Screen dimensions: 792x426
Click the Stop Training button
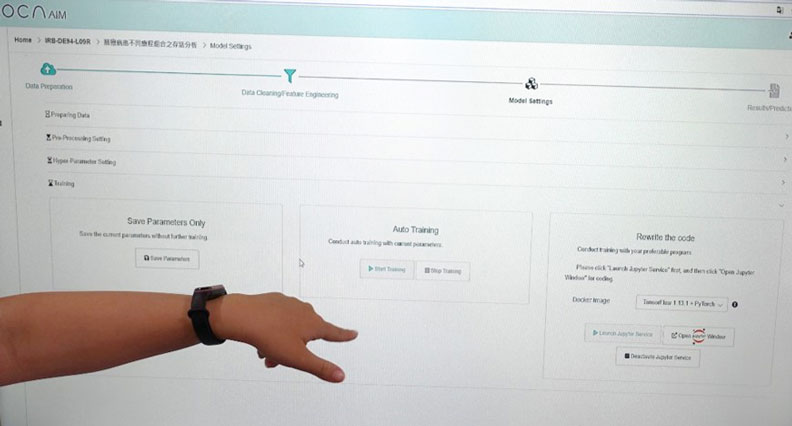443,271
